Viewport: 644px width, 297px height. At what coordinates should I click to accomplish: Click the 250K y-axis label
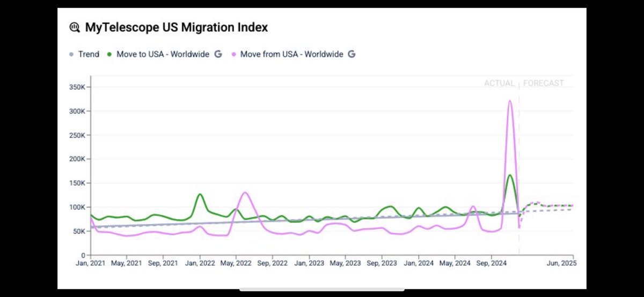pos(78,135)
